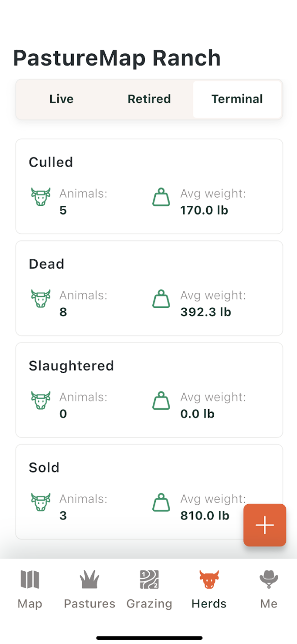Open the Culled herd card
The width and height of the screenshot is (297, 644).
(149, 187)
